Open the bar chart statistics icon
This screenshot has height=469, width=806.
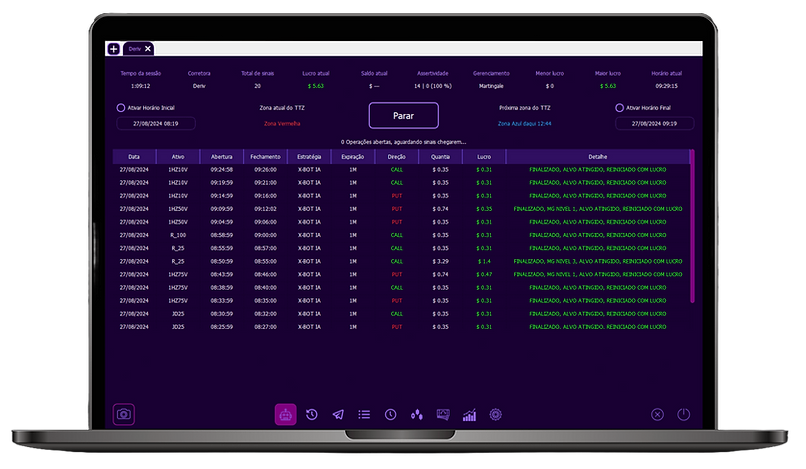pos(469,414)
